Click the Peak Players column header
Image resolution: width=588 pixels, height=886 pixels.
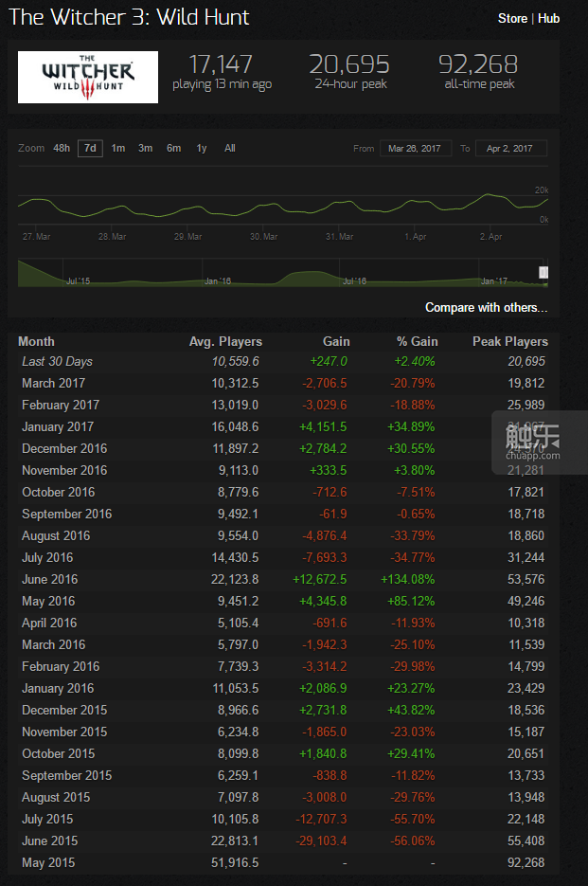coord(510,341)
